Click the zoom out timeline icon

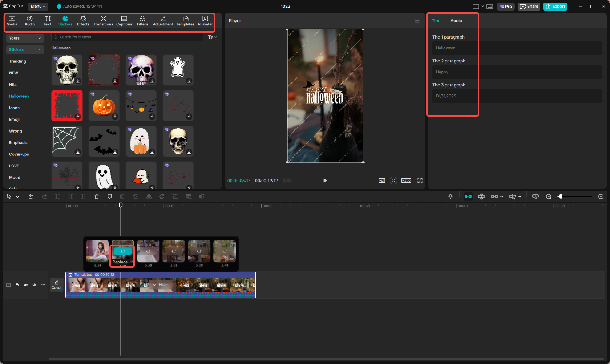coord(549,197)
